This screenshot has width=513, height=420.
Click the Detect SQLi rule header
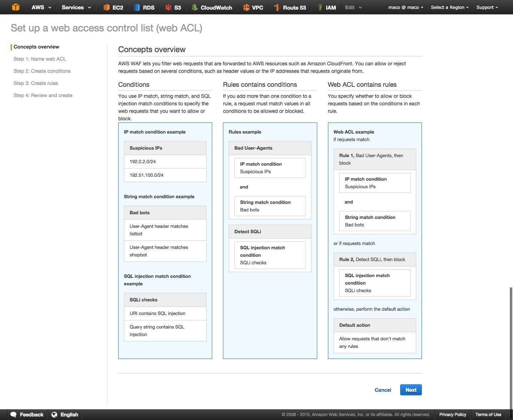(x=270, y=232)
